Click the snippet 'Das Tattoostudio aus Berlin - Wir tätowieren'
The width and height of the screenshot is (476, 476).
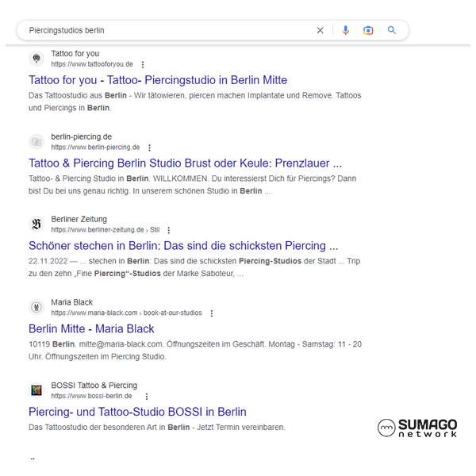(195, 102)
